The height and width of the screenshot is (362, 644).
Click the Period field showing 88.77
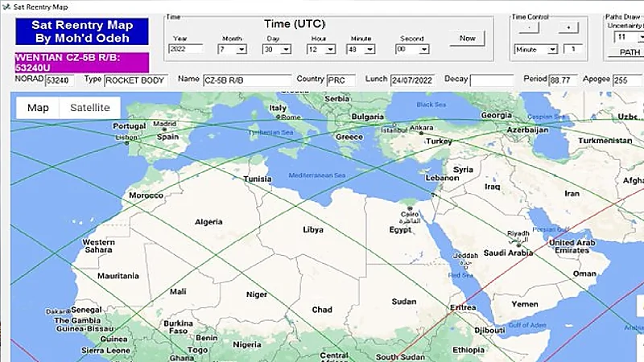563,80
